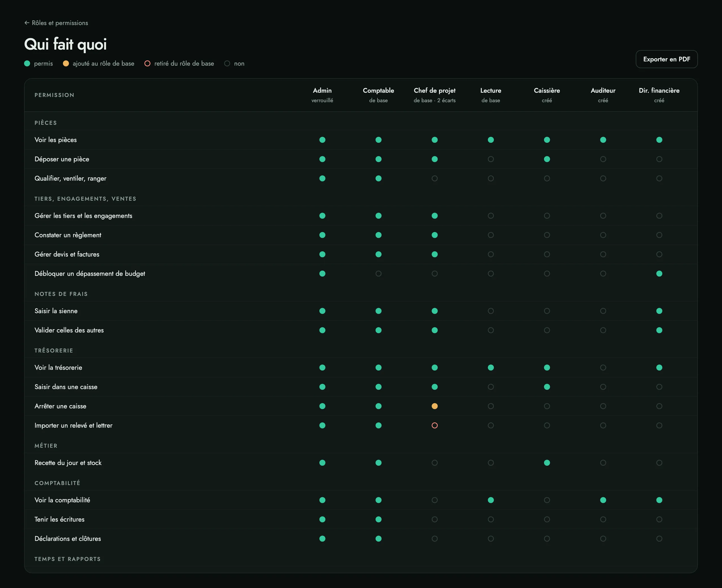Click Gérer les tiers et les engagements empty ring under Lecture
The image size is (722, 588).
[x=491, y=216]
